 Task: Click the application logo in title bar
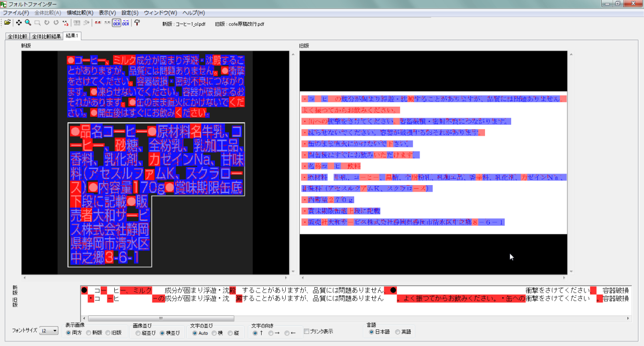[x=4, y=4]
